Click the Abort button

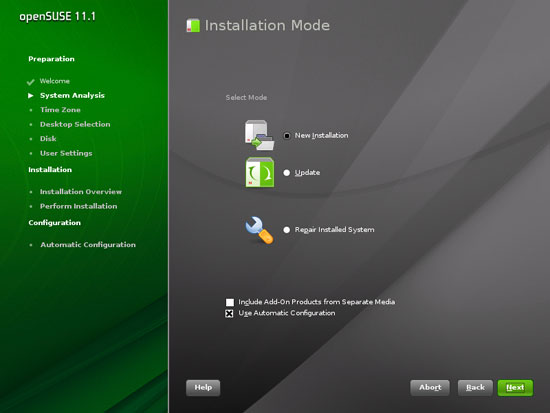(430, 388)
